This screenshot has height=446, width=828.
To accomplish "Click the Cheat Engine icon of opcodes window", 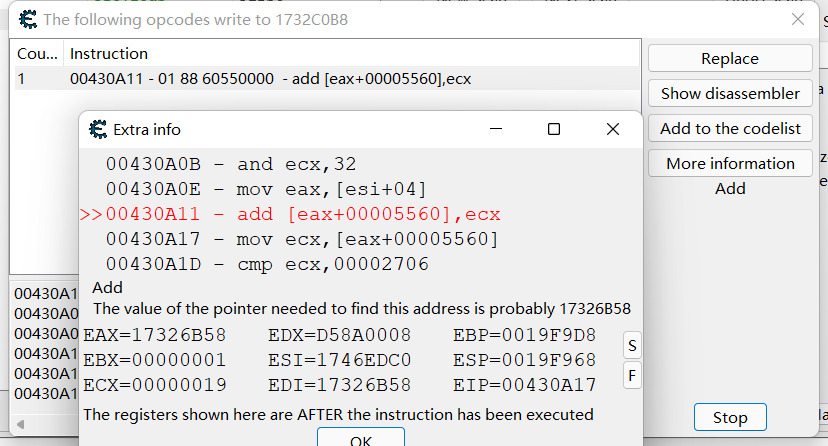I will (x=29, y=19).
